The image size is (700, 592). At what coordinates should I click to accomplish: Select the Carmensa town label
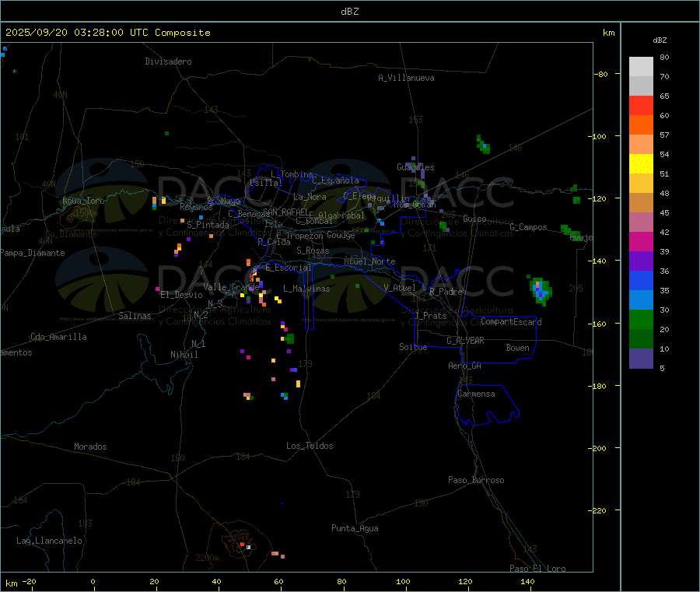(x=476, y=394)
